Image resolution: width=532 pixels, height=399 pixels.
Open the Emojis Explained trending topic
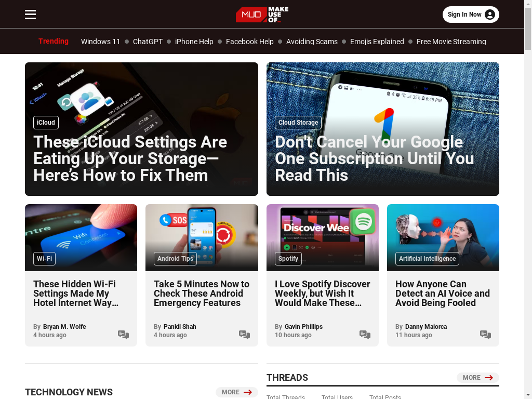pos(377,42)
